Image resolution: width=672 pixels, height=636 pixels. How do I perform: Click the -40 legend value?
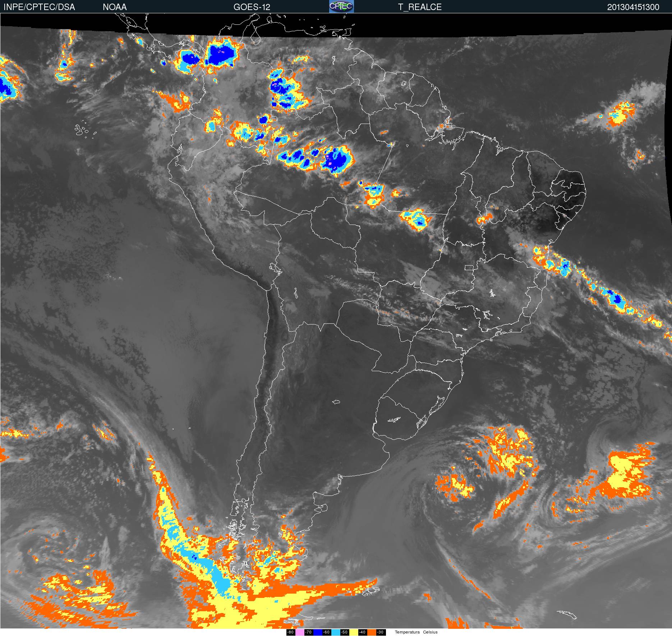click(x=363, y=632)
